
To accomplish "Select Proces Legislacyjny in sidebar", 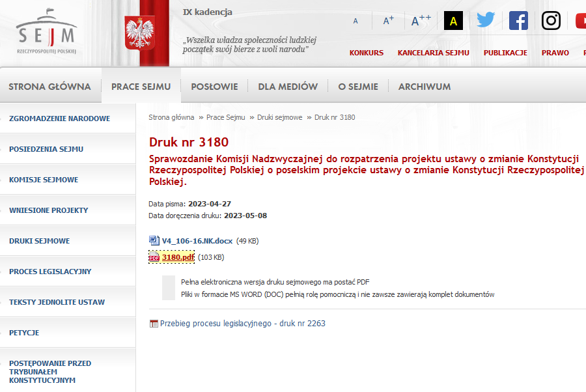I will click(50, 272).
